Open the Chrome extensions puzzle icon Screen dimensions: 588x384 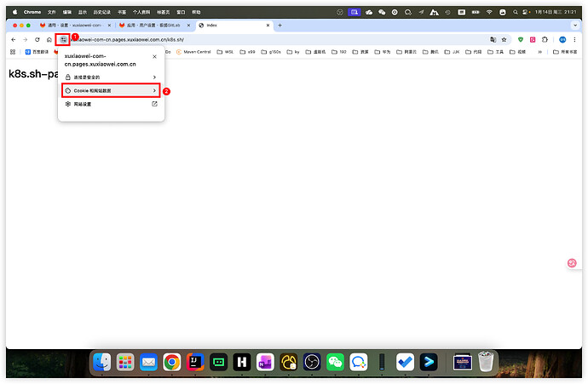click(546, 40)
